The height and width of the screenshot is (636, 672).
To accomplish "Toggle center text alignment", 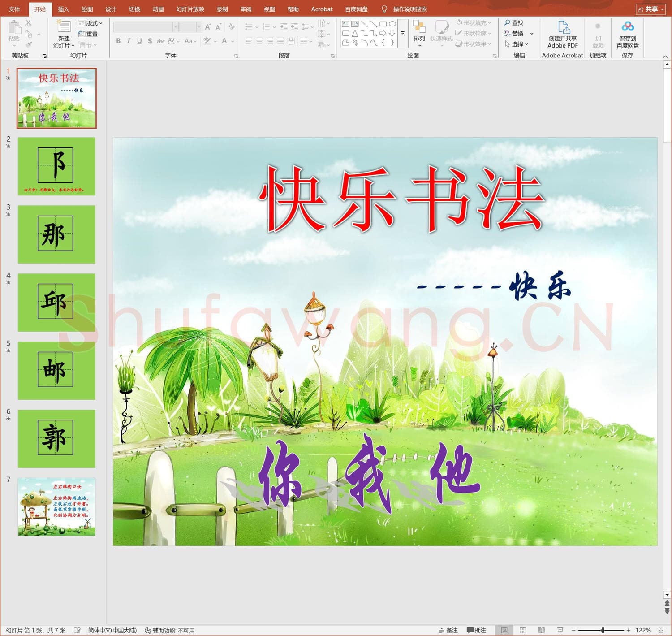I will coord(259,41).
